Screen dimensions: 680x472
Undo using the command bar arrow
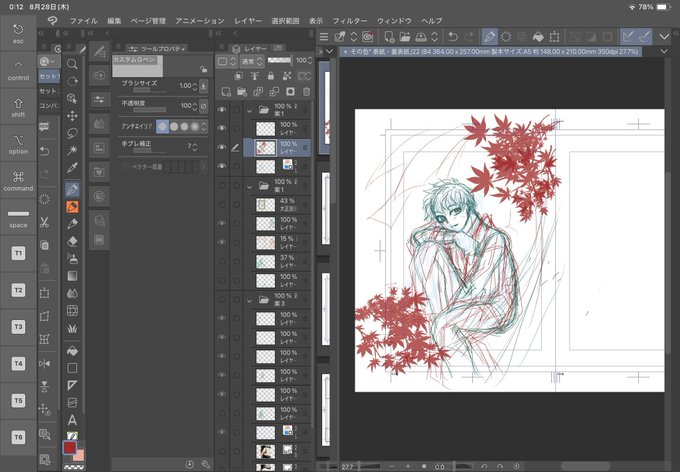coord(453,37)
